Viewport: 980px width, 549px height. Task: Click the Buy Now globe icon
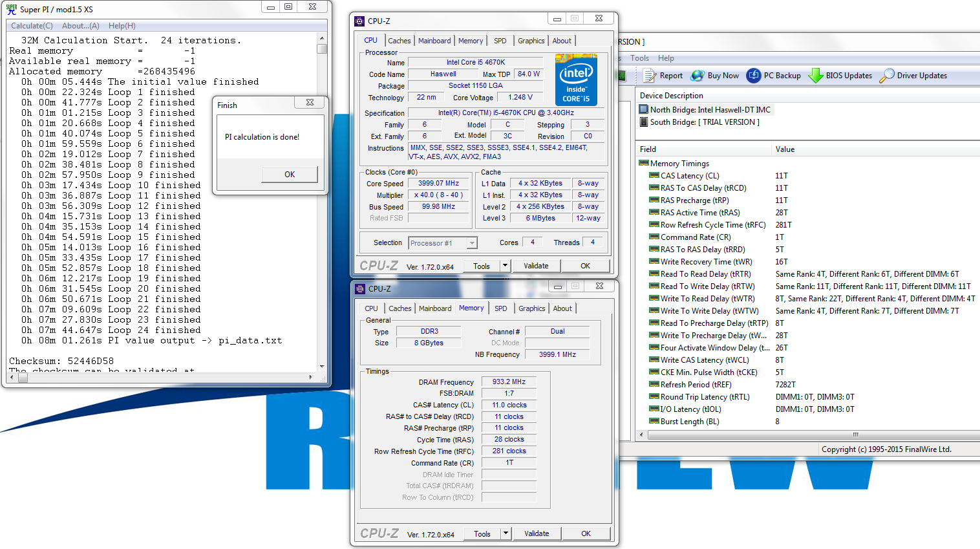point(697,76)
